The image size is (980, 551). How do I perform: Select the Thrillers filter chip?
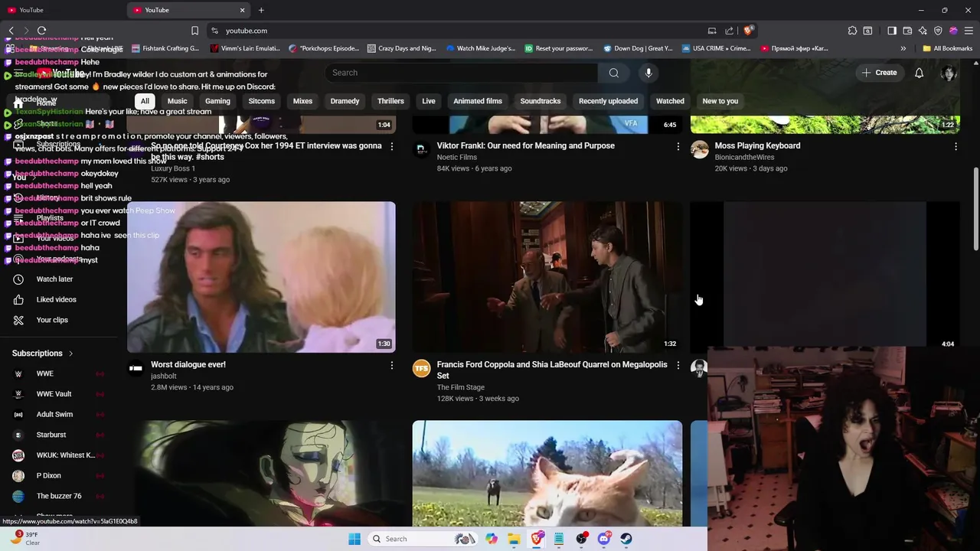(x=390, y=101)
